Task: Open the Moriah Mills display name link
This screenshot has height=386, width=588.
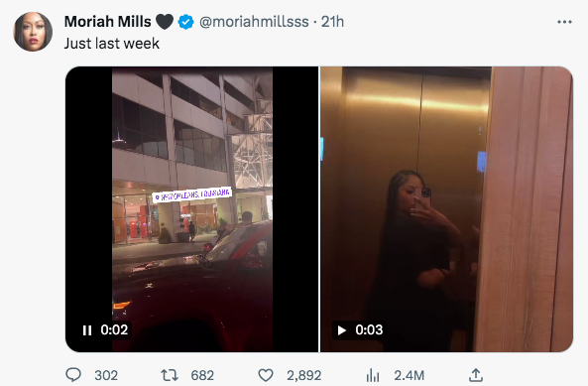Action: [x=108, y=22]
